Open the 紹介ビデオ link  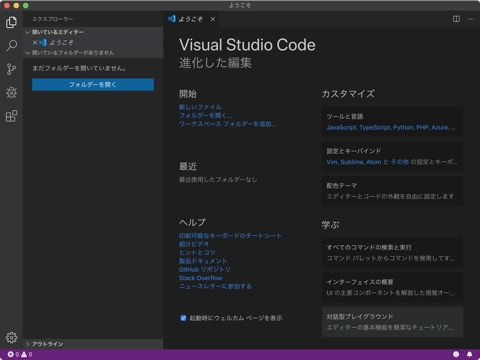194,244
